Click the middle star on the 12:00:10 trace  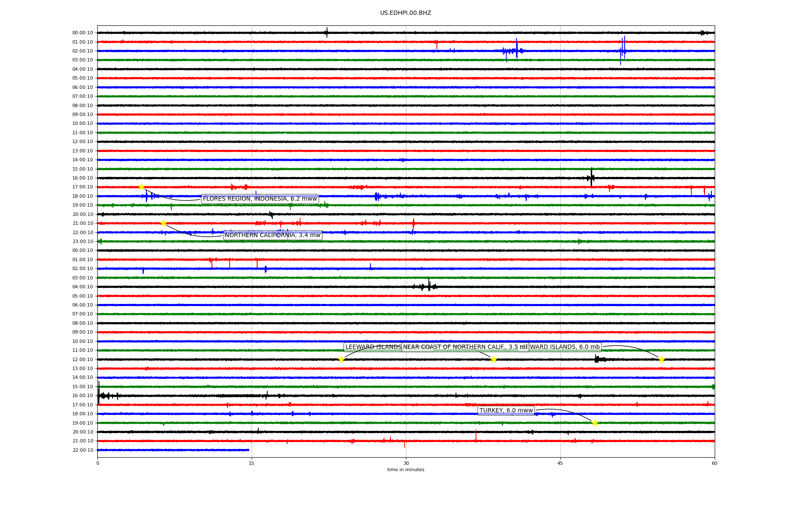click(493, 359)
